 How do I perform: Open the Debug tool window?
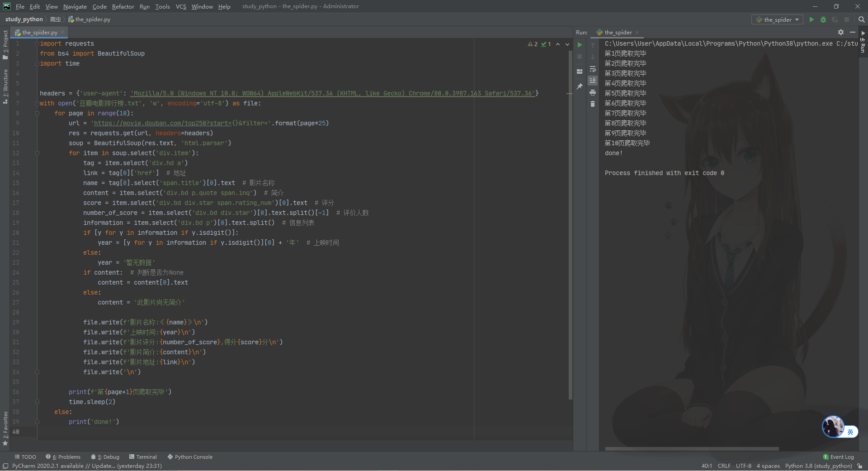[105, 457]
